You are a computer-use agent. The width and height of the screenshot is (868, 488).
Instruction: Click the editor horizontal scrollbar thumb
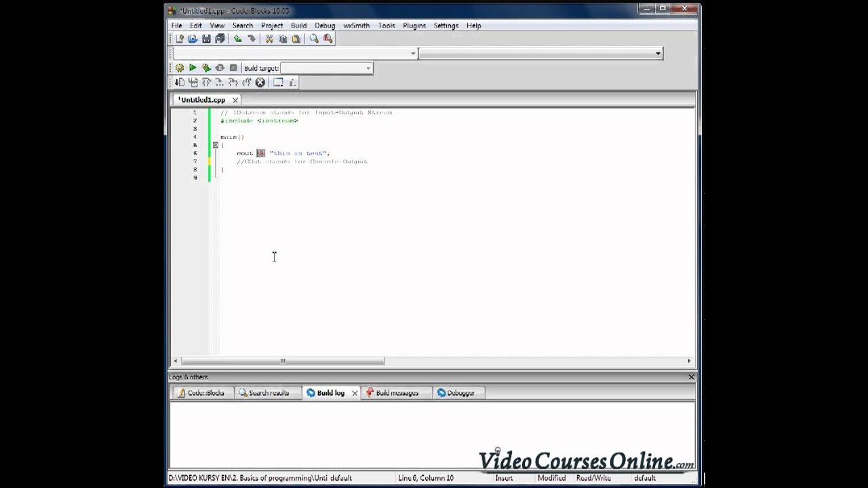(x=283, y=361)
